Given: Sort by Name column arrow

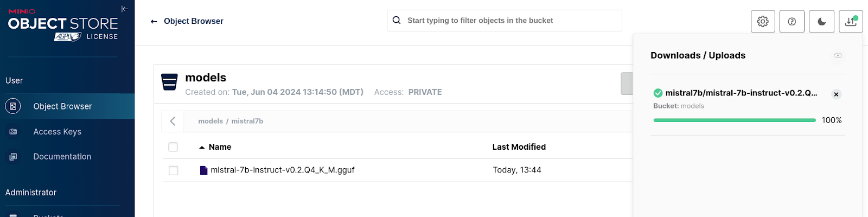Looking at the screenshot, I should pos(202,148).
